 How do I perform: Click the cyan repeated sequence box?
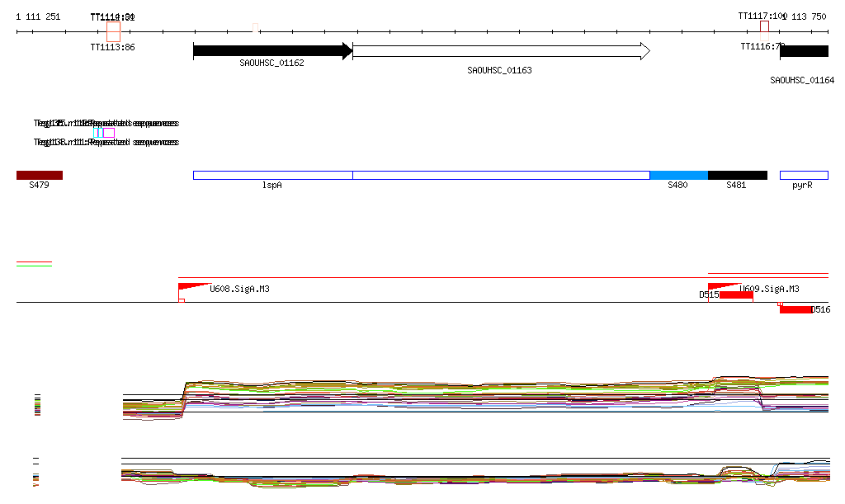pos(97,133)
